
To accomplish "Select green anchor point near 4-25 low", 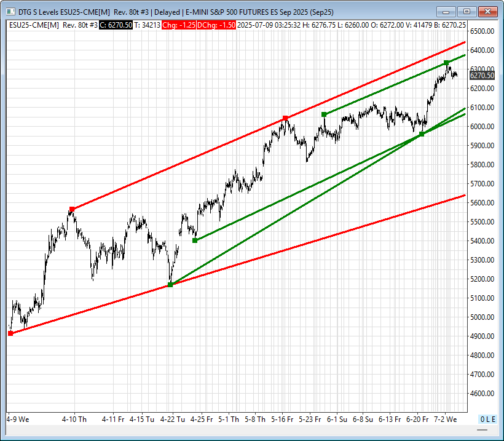I will pyautogui.click(x=195, y=240).
